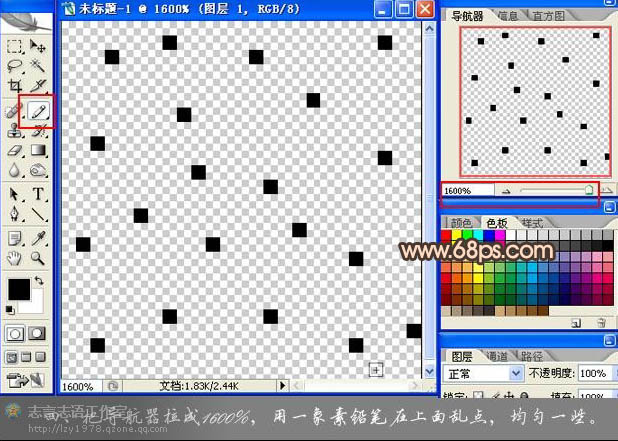618x441 pixels.
Task: Switch to the 信息 tab
Action: pos(508,16)
